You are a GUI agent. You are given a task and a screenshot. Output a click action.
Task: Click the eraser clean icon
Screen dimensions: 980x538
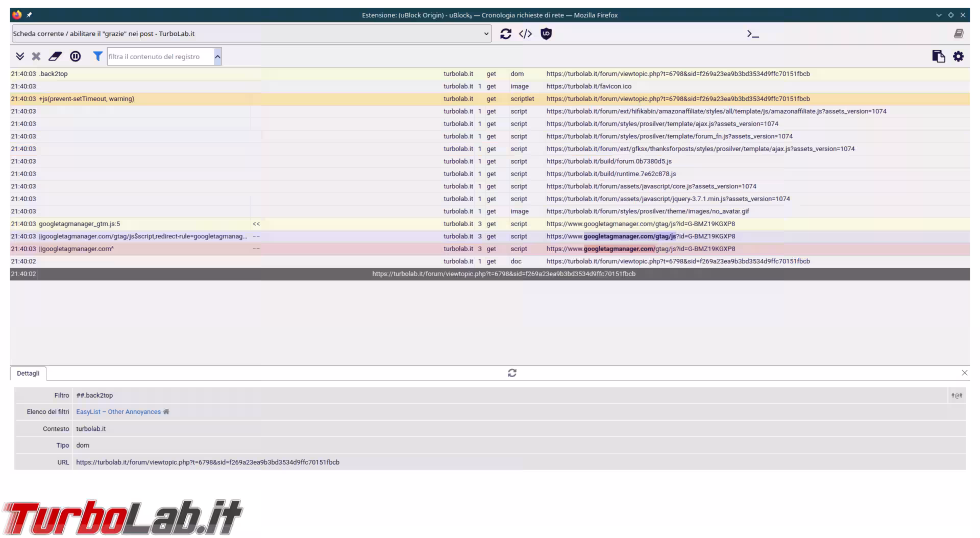tap(55, 56)
